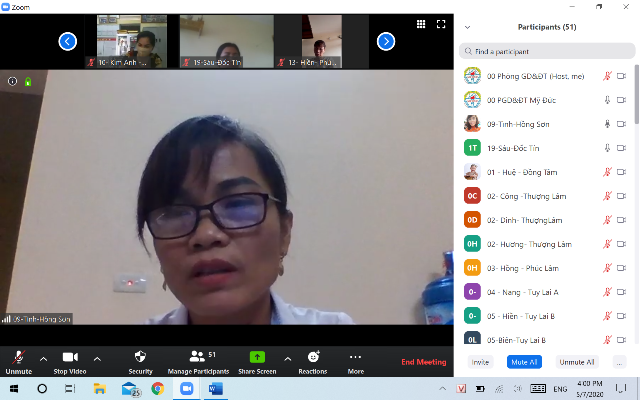Image resolution: width=640 pixels, height=400 pixels.
Task: Select the 19-Sáu-Đốc Tín video thumbnail
Action: coord(227,42)
